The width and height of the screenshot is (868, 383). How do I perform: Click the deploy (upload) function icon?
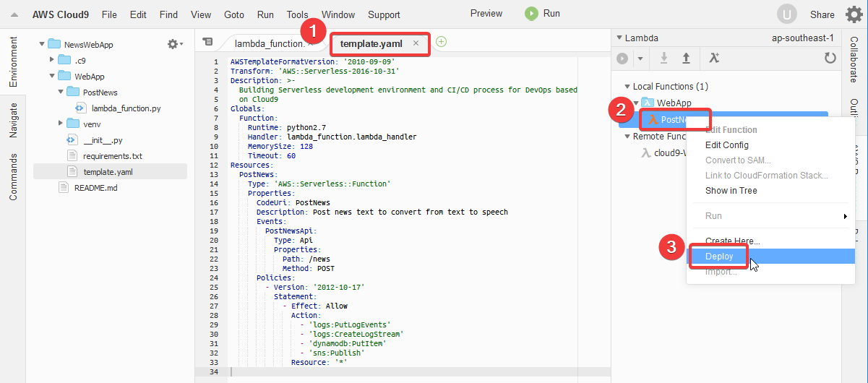(x=686, y=58)
